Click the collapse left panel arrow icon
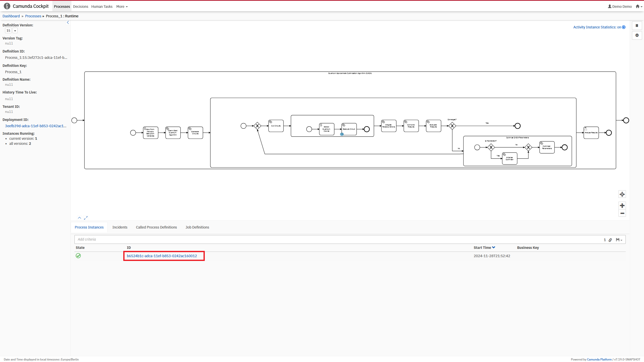The image size is (644, 362). click(68, 22)
